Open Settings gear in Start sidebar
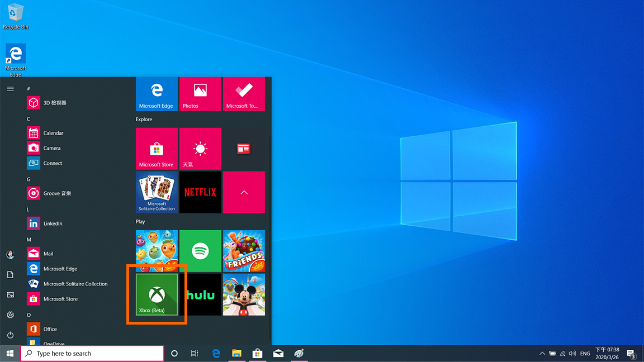Viewport: 644px width, 362px height. coord(10,315)
